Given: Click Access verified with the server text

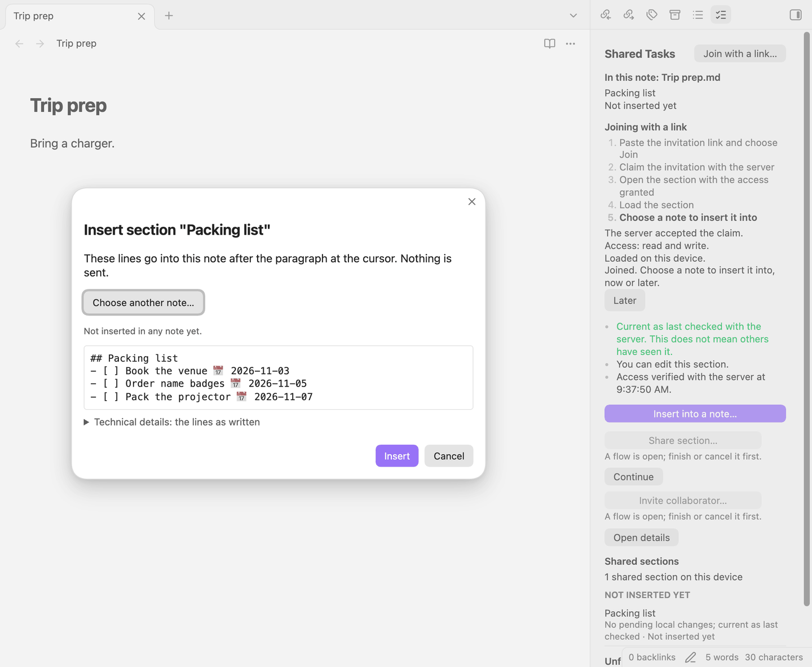Looking at the screenshot, I should tap(691, 383).
